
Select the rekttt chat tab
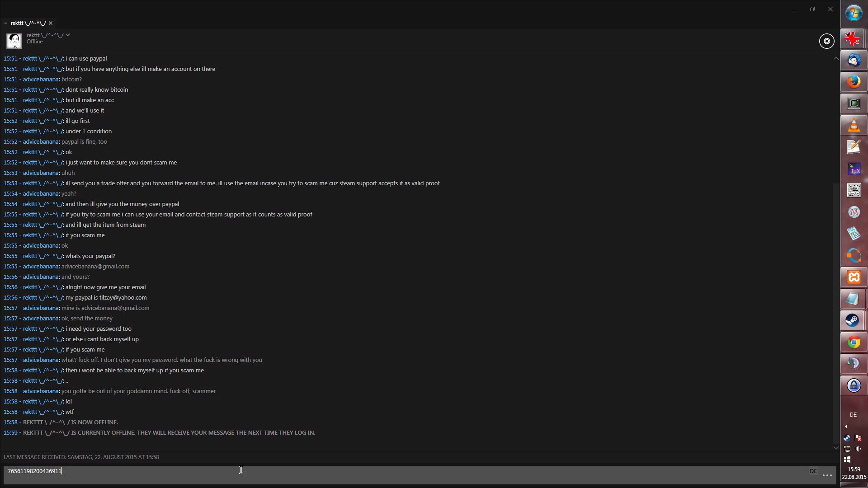click(28, 23)
